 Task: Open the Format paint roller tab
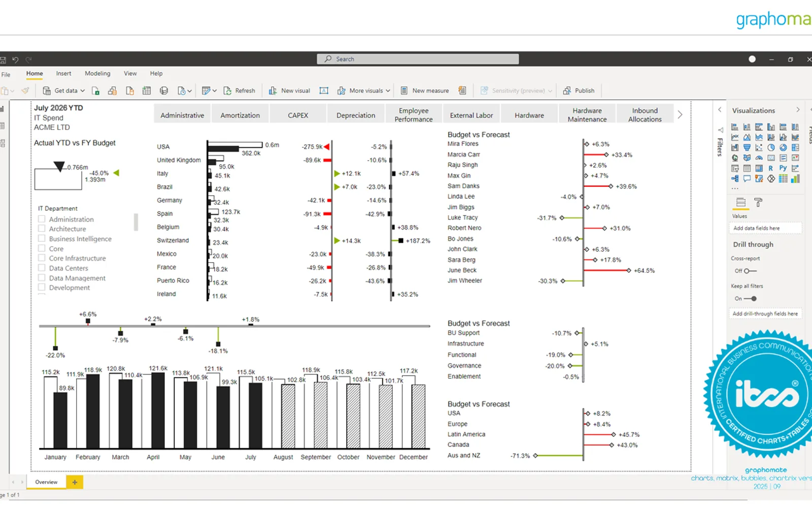pos(758,203)
